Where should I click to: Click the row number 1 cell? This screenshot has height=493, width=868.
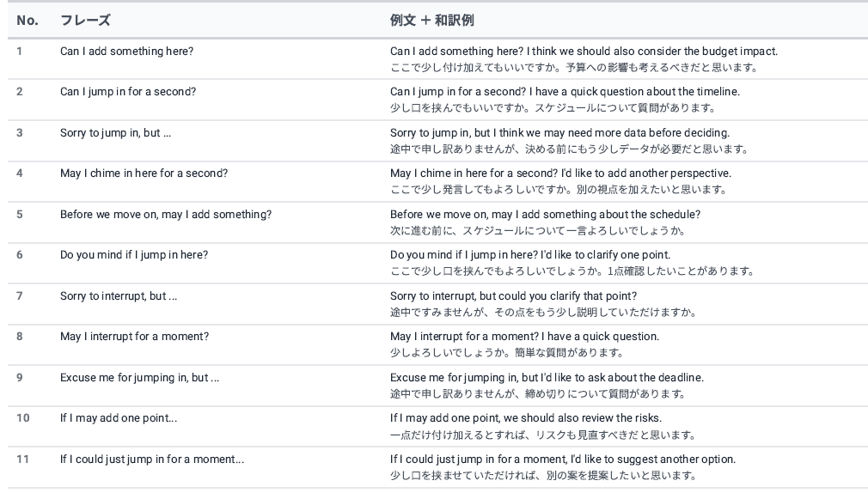coord(20,52)
